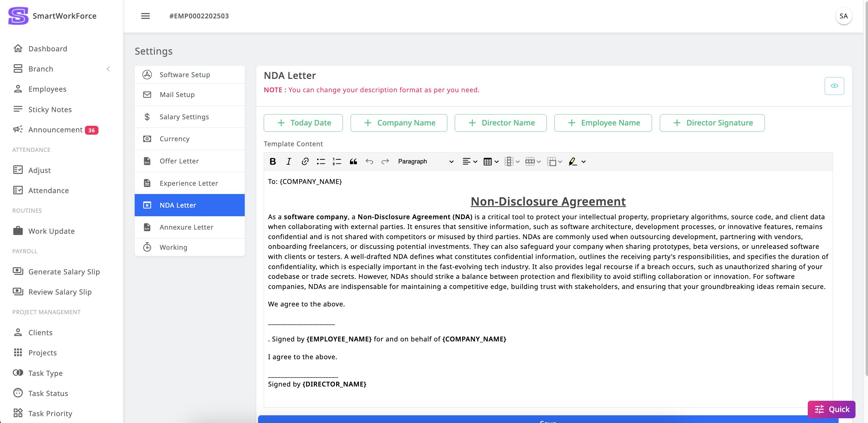
Task: Insert a numbered list
Action: (337, 161)
